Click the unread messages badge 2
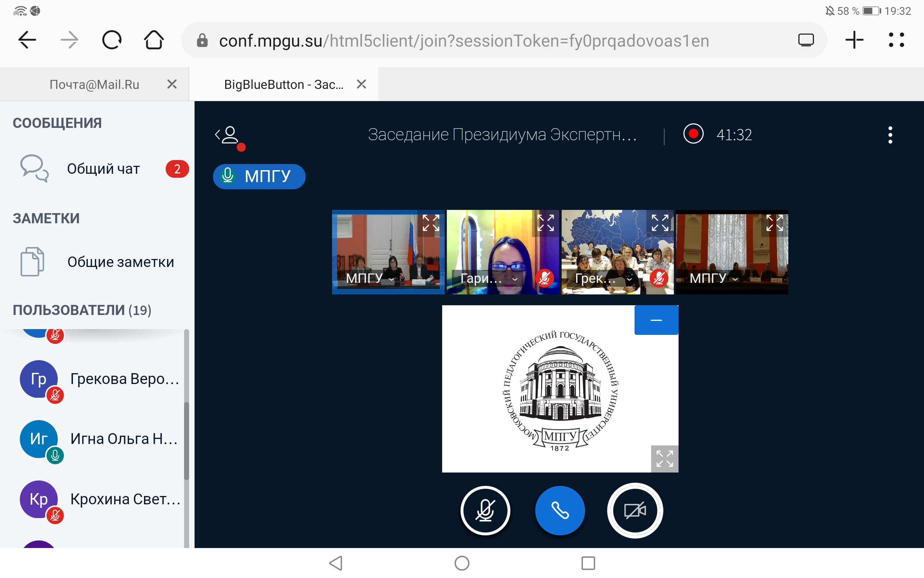924x578 pixels. click(x=177, y=169)
